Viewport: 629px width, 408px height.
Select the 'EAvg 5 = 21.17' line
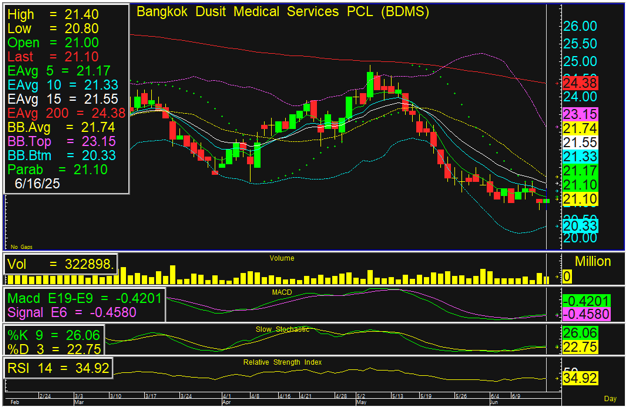[x=59, y=71]
